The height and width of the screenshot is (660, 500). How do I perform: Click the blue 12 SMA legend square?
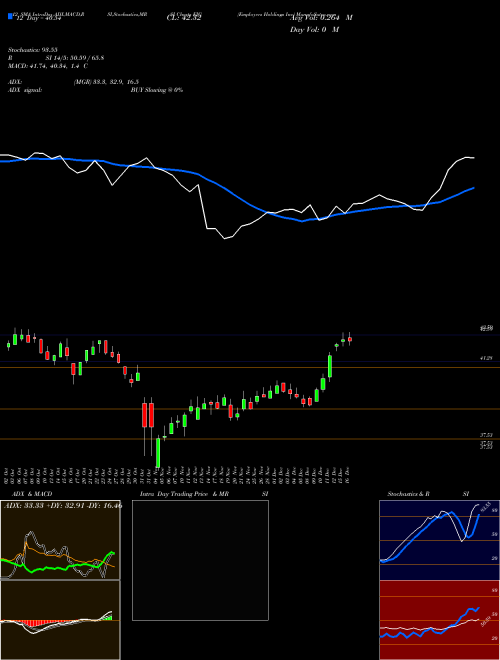pyautogui.click(x=11, y=16)
